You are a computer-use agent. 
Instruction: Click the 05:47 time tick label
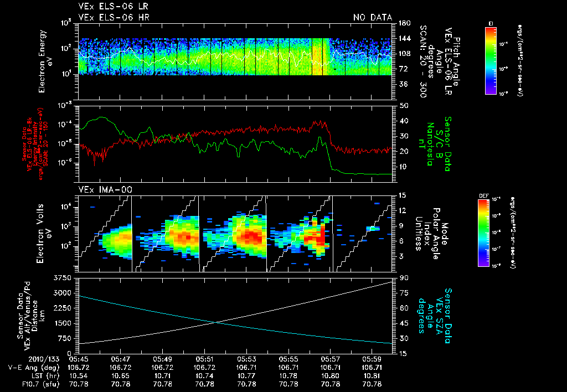tap(120, 359)
